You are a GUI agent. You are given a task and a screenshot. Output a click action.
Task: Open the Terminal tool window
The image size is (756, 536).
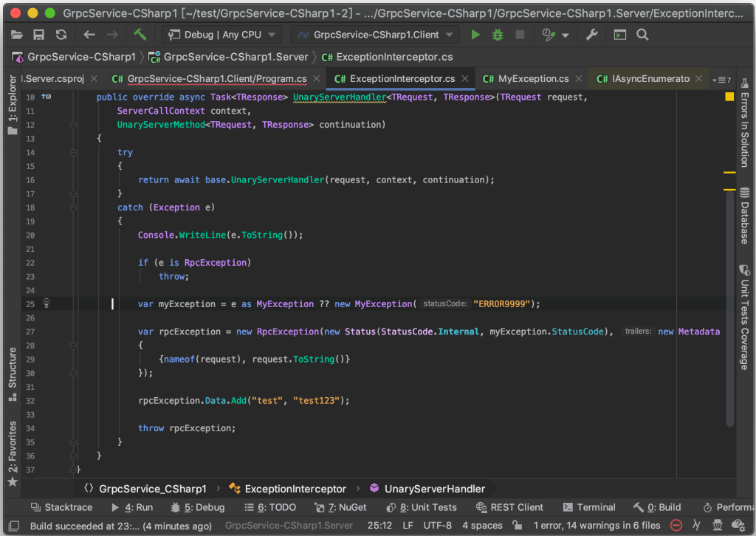click(x=589, y=507)
